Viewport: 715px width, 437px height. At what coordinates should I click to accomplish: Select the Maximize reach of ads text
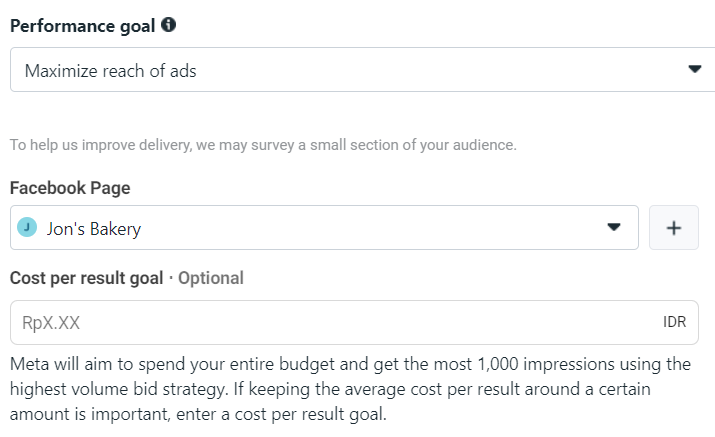pyautogui.click(x=111, y=70)
